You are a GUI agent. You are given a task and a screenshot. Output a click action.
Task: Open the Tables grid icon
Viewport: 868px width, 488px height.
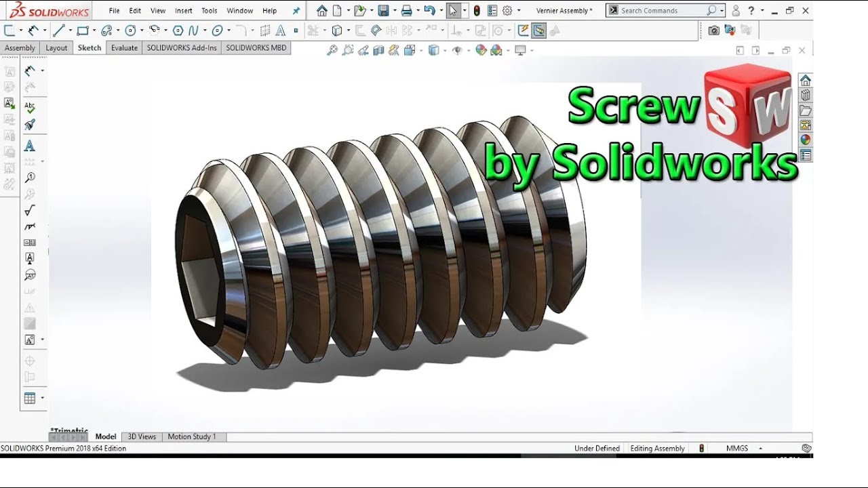pyautogui.click(x=29, y=398)
